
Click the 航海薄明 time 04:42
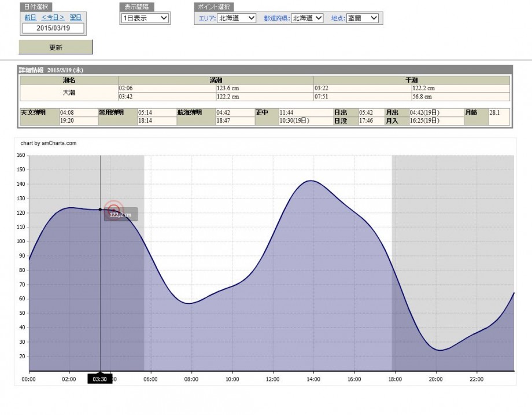[223, 112]
